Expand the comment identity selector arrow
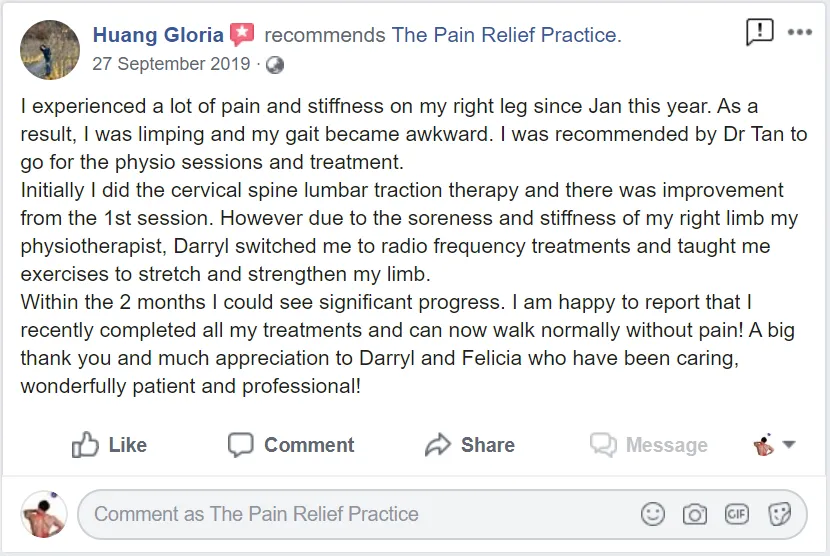 [788, 446]
